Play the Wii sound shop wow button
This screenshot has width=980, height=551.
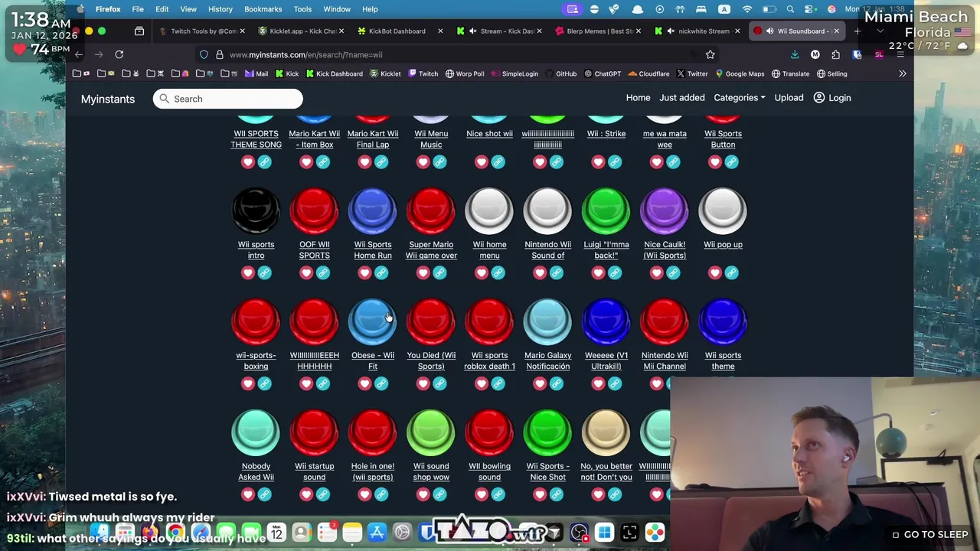[x=431, y=432]
